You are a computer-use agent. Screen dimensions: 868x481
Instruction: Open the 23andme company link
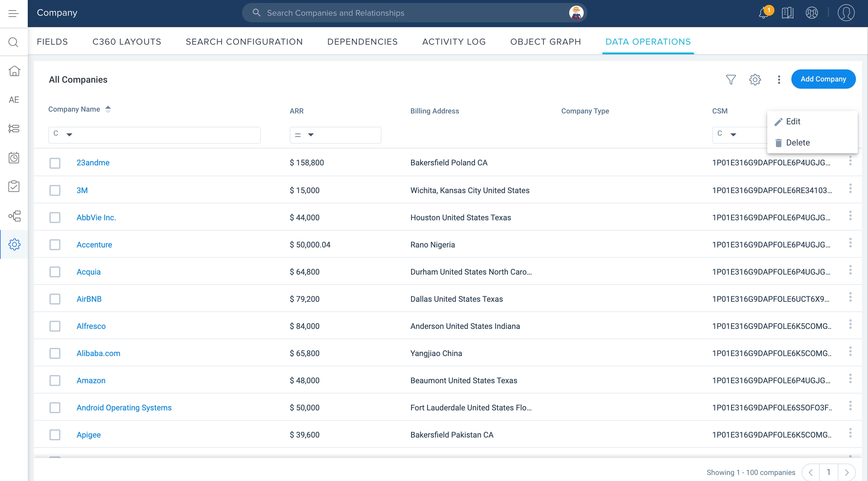[93, 163]
